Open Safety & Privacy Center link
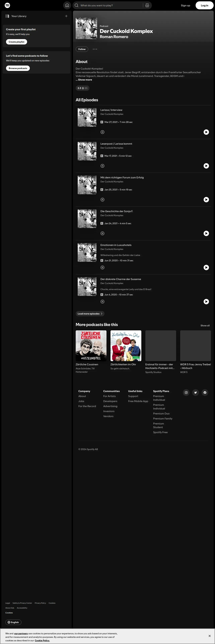Image resolution: width=215 pixels, height=644 pixels. tap(22, 603)
